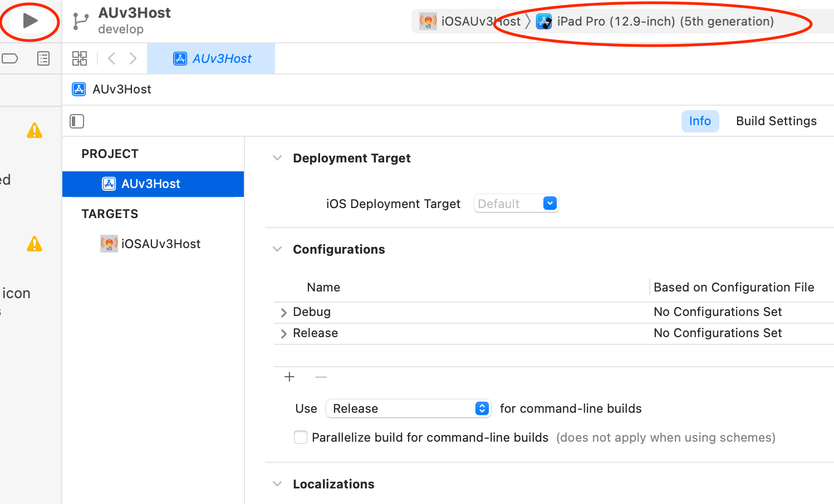
Task: Collapse the Deployment Target section
Action: point(277,158)
